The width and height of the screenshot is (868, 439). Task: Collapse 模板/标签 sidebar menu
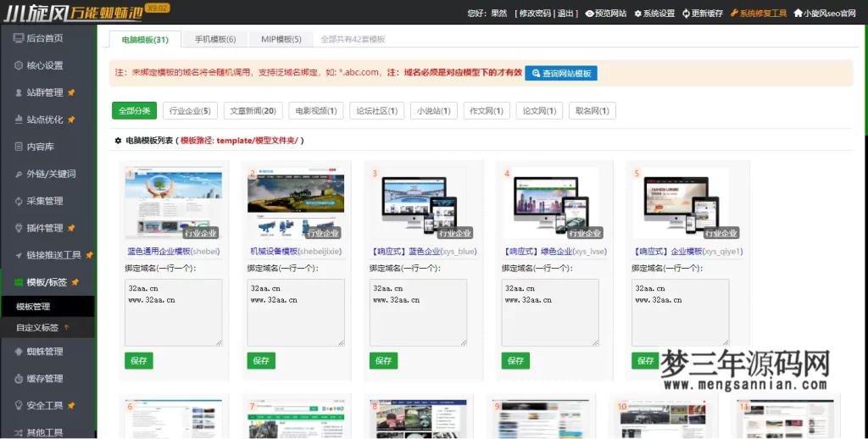pyautogui.click(x=47, y=282)
